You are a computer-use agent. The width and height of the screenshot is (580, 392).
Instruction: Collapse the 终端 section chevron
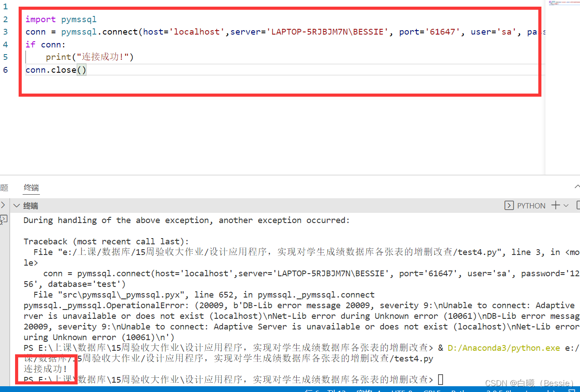click(16, 206)
